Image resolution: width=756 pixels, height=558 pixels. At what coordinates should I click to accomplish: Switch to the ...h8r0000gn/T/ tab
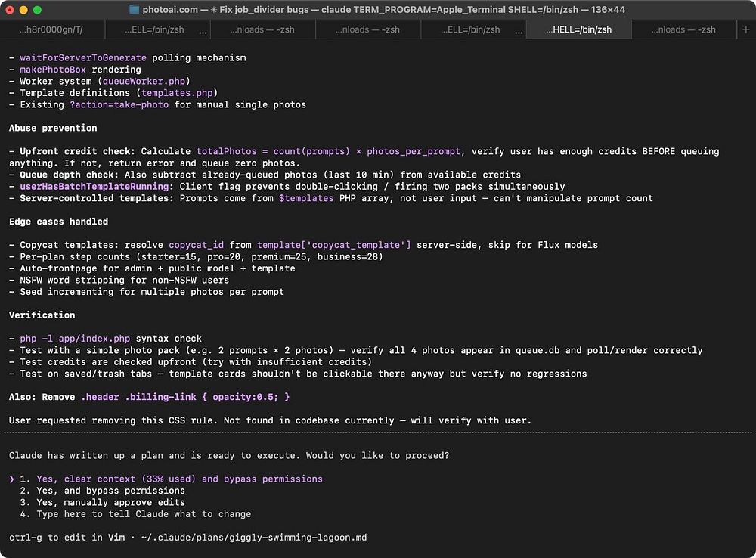tap(52, 29)
